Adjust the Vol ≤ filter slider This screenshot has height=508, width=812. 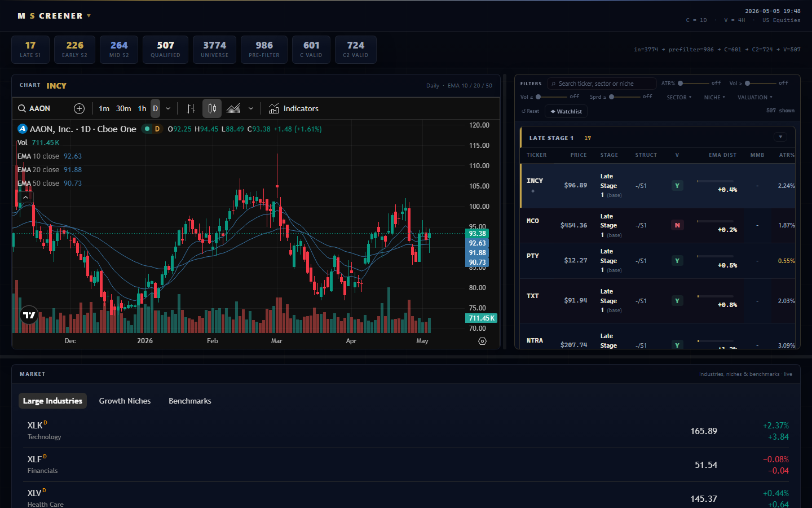pos(551,97)
